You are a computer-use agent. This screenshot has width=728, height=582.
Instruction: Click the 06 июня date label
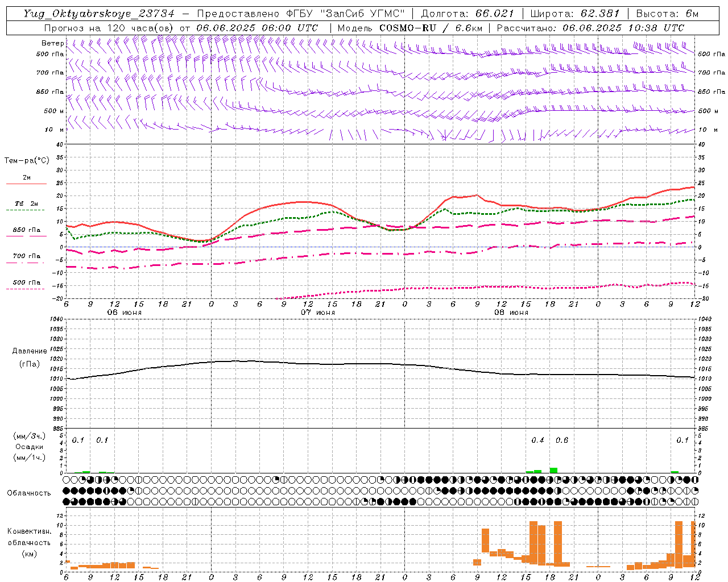pos(125,313)
